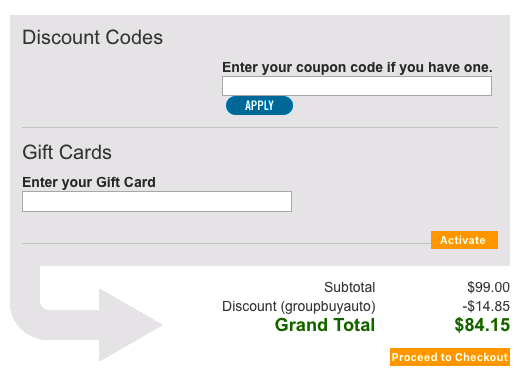This screenshot has width=521, height=380.
Task: Click the $84.15 grand total amount
Action: coord(482,325)
